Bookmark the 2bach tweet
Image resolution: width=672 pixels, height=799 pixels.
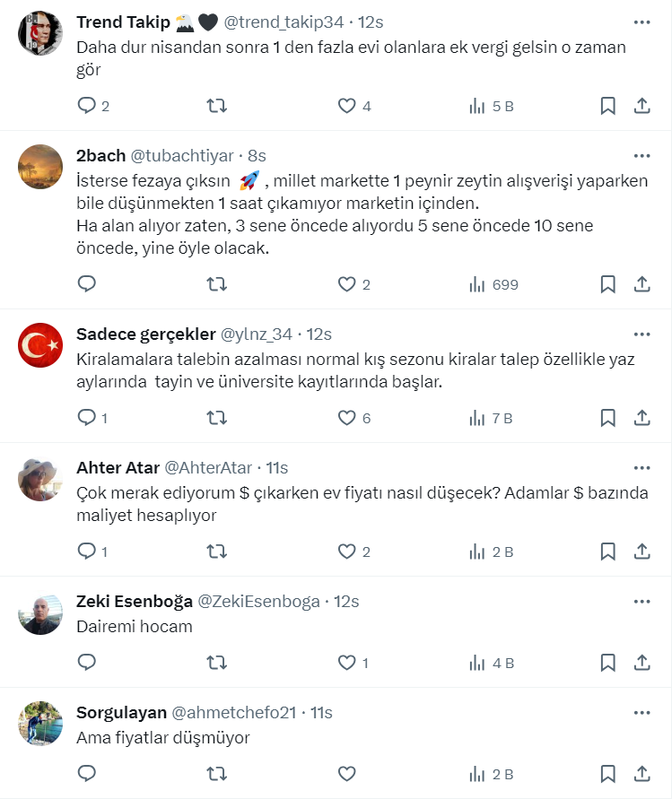[607, 284]
